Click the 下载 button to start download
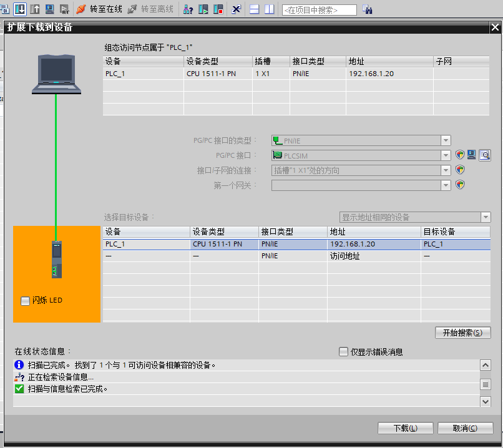The image size is (503, 448). tap(405, 428)
